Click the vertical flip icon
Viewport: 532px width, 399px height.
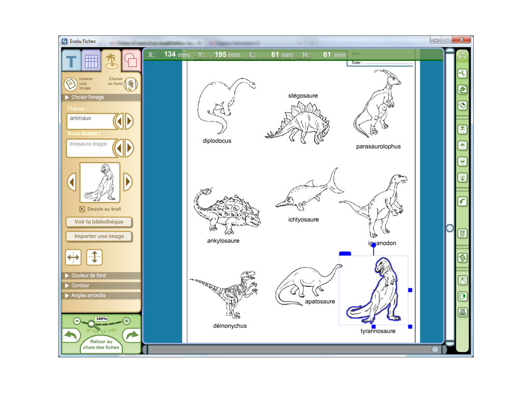(94, 257)
